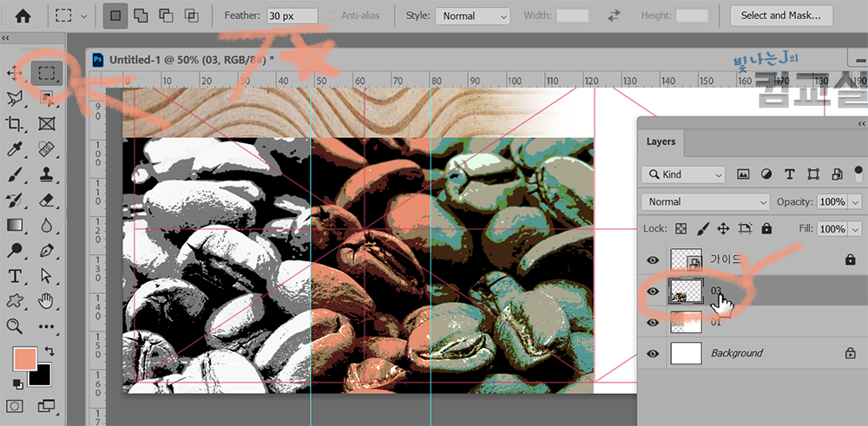Image resolution: width=868 pixels, height=426 pixels.
Task: Open the background color picker
Action: pos(43,378)
